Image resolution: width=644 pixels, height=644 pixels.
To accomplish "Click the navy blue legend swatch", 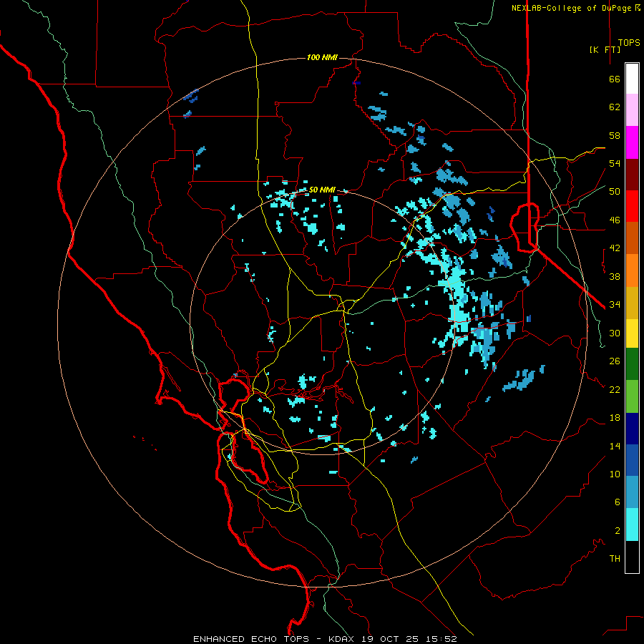I will click(x=632, y=429).
